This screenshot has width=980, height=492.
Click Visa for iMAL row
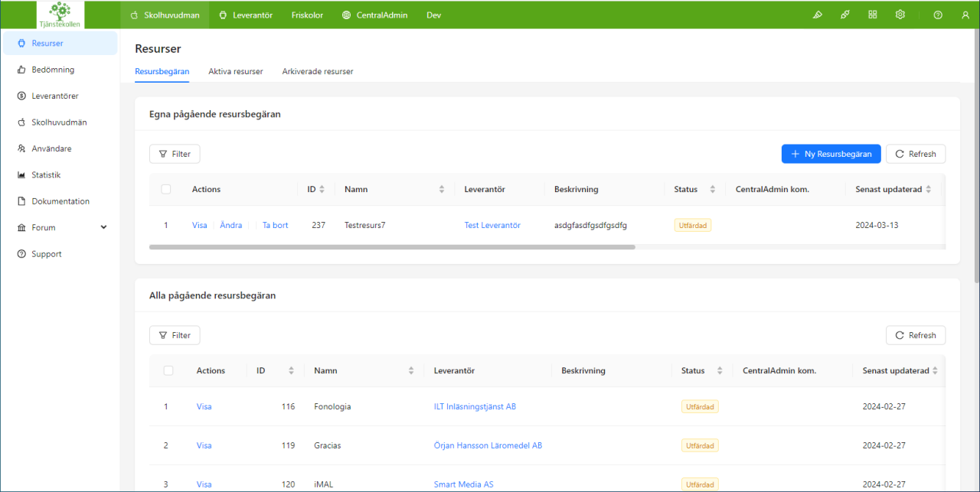[x=204, y=484]
